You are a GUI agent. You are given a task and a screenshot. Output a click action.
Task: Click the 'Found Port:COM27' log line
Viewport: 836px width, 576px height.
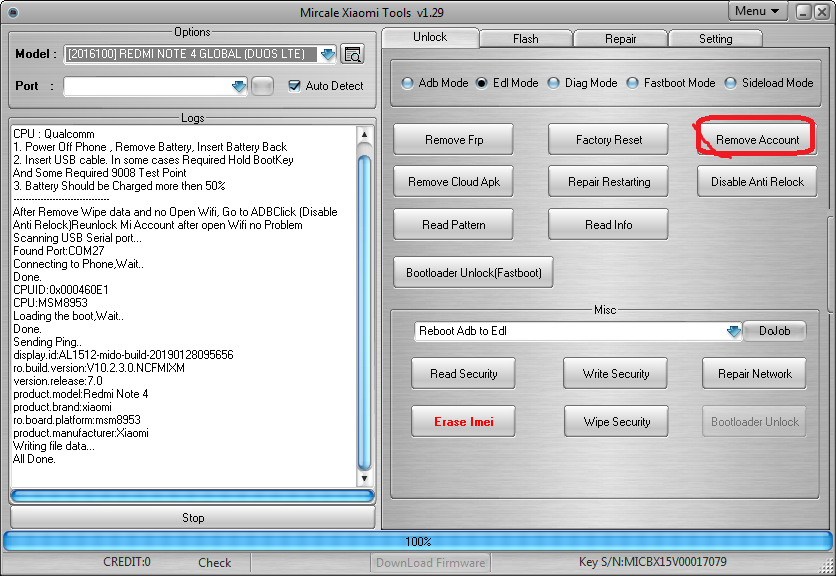pos(59,251)
